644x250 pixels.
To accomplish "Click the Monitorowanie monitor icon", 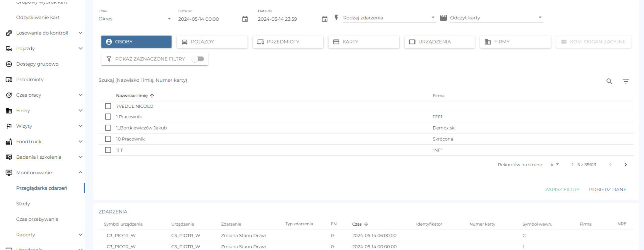I will coord(9,173).
